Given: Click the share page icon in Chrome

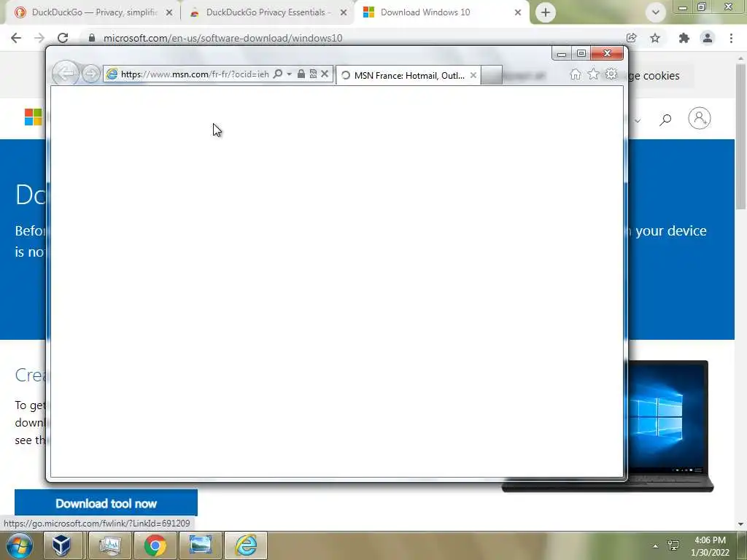Looking at the screenshot, I should (x=632, y=38).
